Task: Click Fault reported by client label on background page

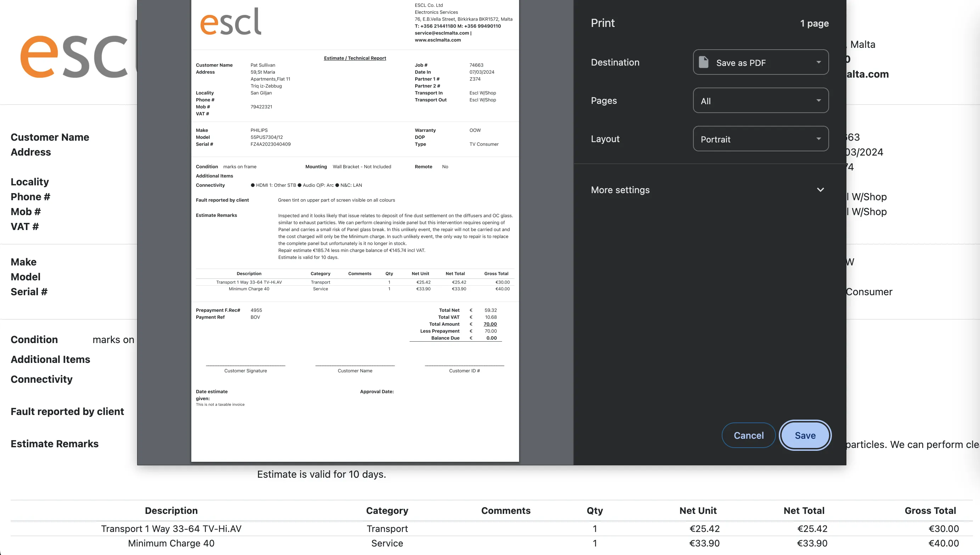Action: [67, 412]
